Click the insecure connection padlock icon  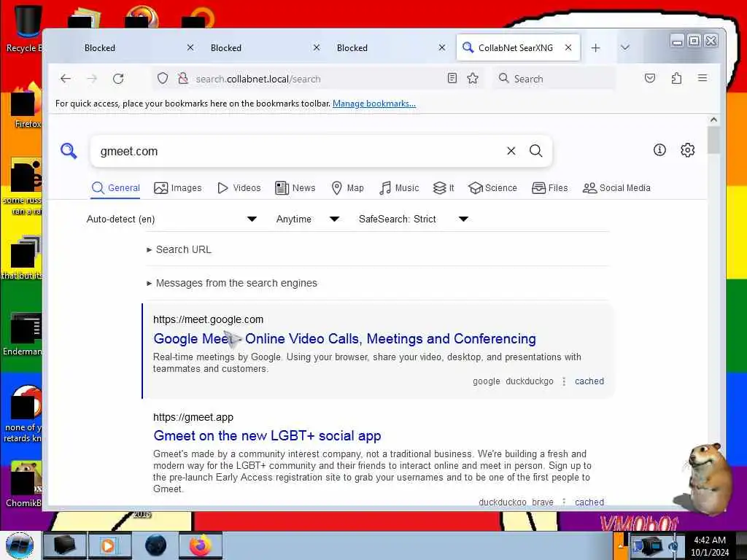tap(183, 78)
